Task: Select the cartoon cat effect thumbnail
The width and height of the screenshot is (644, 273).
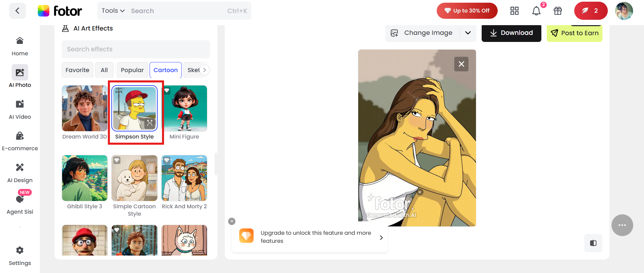Action: pyautogui.click(x=184, y=240)
